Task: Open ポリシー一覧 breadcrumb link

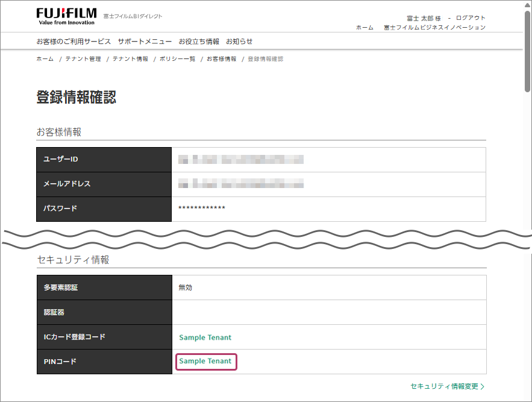Action: tap(177, 59)
